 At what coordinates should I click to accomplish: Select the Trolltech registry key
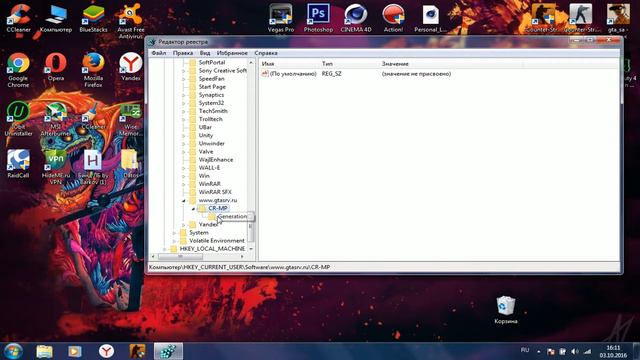(211, 119)
